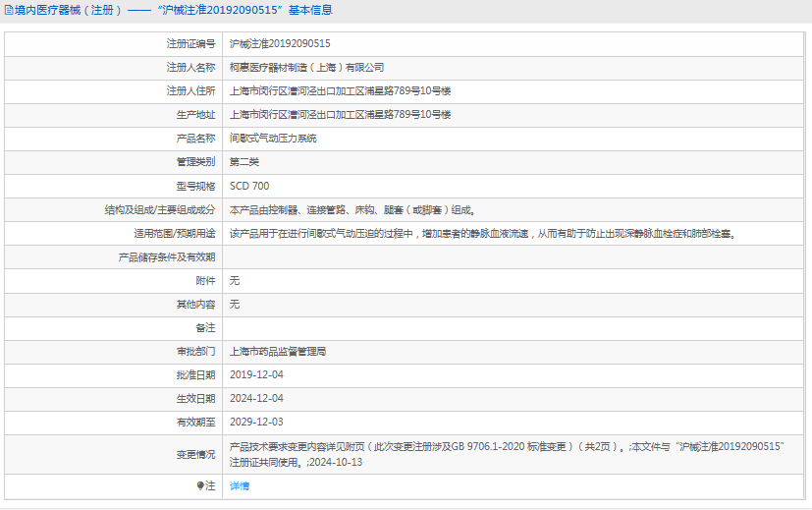Select the 无 value in 附件 row
Viewport: 812px width, 510px height.
click(235, 281)
